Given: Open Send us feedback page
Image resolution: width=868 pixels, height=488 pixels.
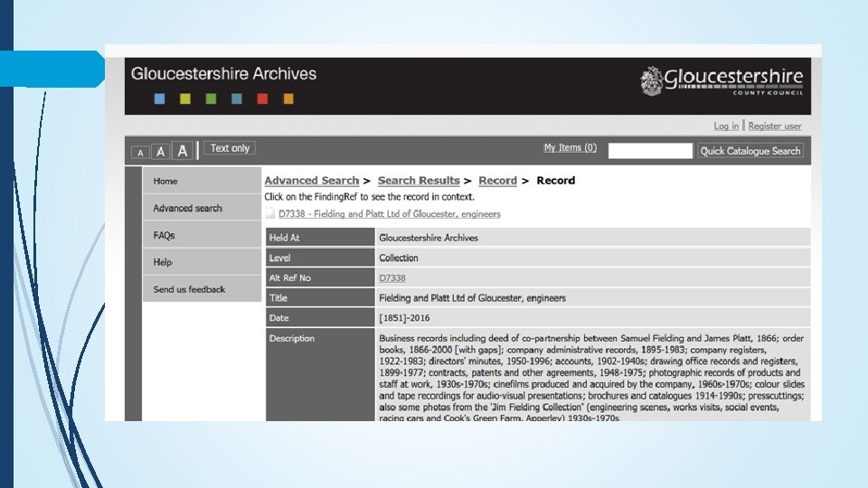Looking at the screenshot, I should coord(202,289).
